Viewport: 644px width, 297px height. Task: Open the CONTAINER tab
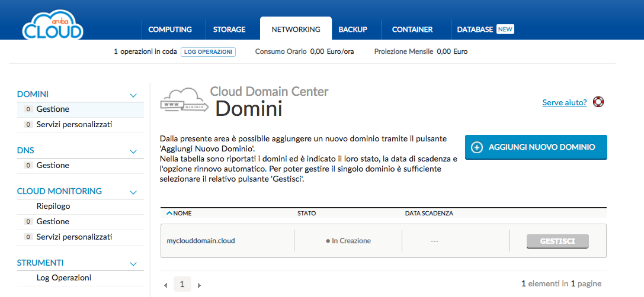tap(412, 30)
